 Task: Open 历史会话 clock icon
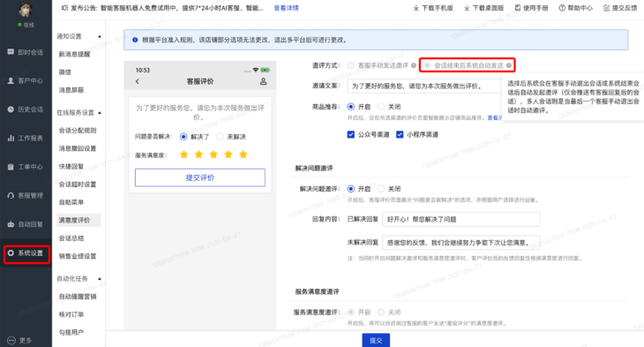11,109
